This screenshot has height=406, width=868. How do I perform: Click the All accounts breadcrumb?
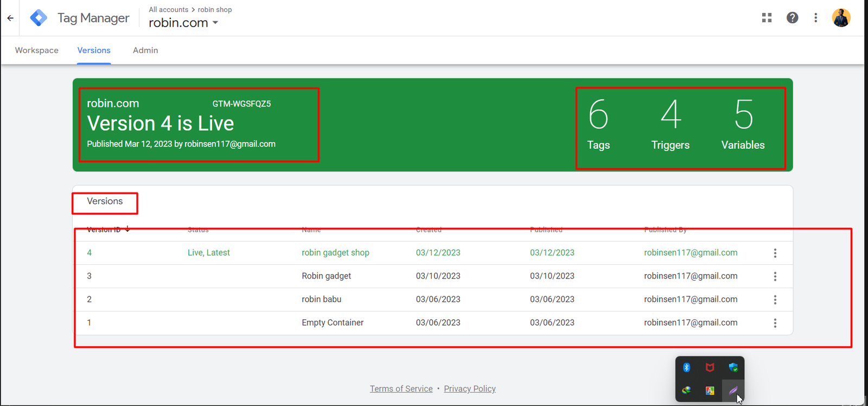(169, 10)
